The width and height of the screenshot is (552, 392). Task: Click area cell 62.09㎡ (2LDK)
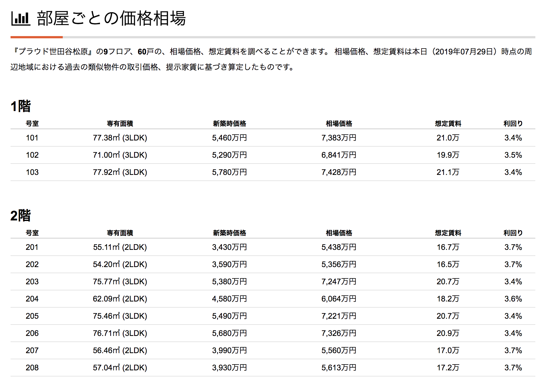(x=120, y=299)
